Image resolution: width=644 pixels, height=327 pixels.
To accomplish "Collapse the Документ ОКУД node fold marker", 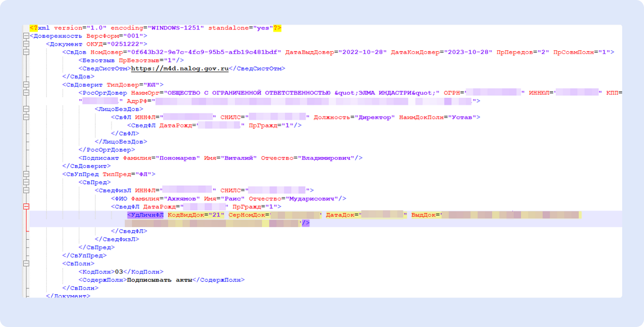I will 26,44.
